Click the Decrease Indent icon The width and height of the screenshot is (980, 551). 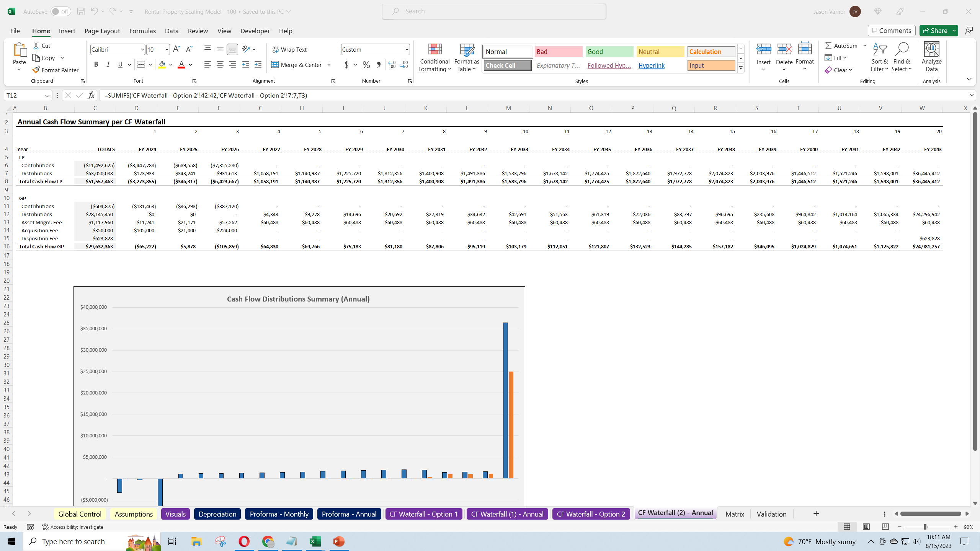tap(246, 65)
